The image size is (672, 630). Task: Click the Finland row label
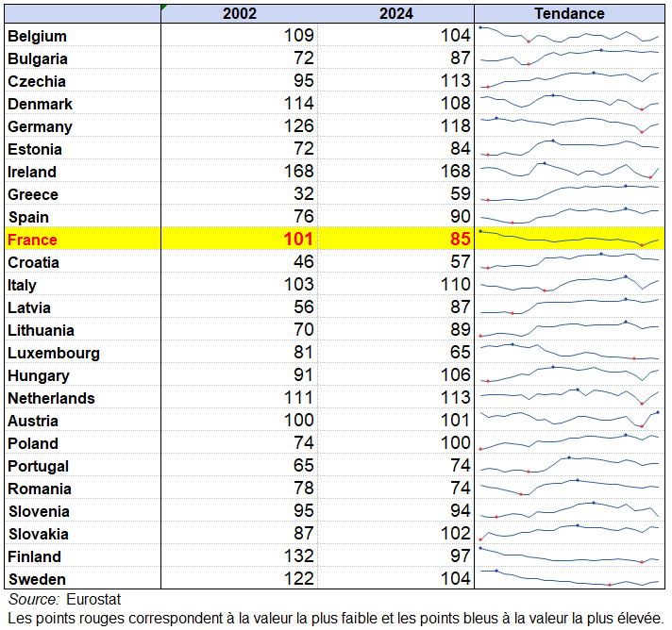click(35, 556)
